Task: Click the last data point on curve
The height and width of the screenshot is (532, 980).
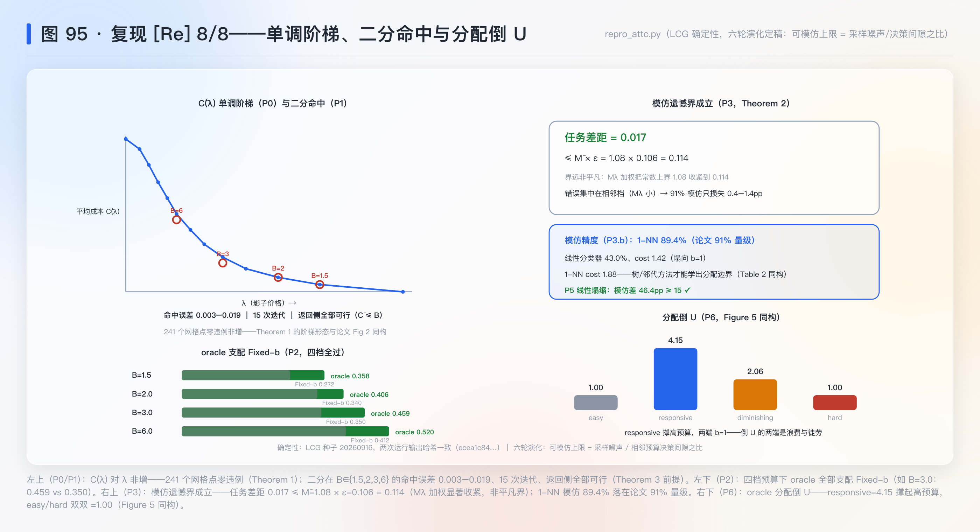Action: [403, 292]
